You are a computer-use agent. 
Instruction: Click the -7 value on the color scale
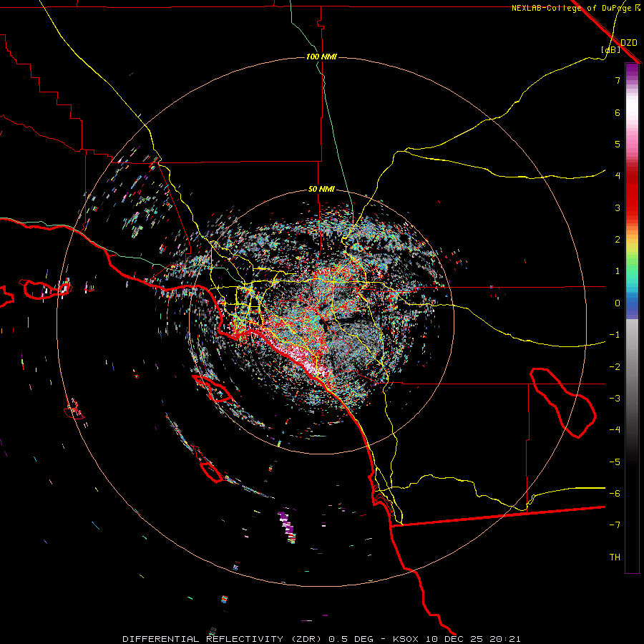[x=615, y=525]
